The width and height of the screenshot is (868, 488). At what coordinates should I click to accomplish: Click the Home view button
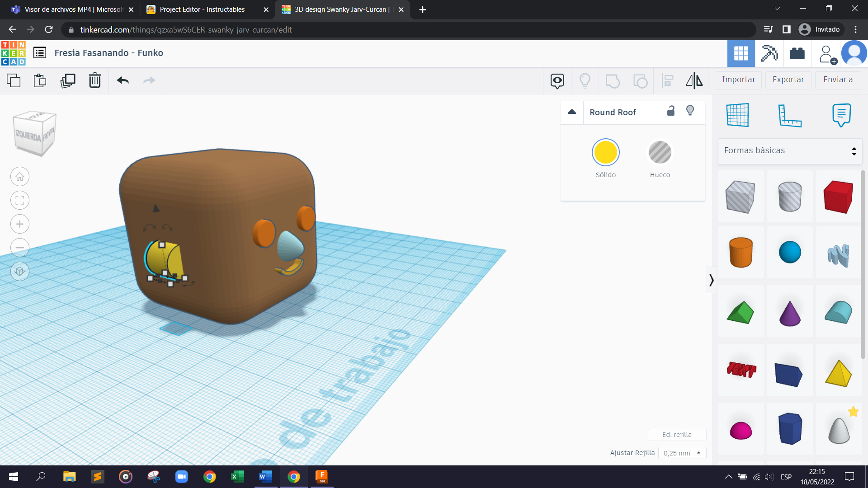[20, 177]
